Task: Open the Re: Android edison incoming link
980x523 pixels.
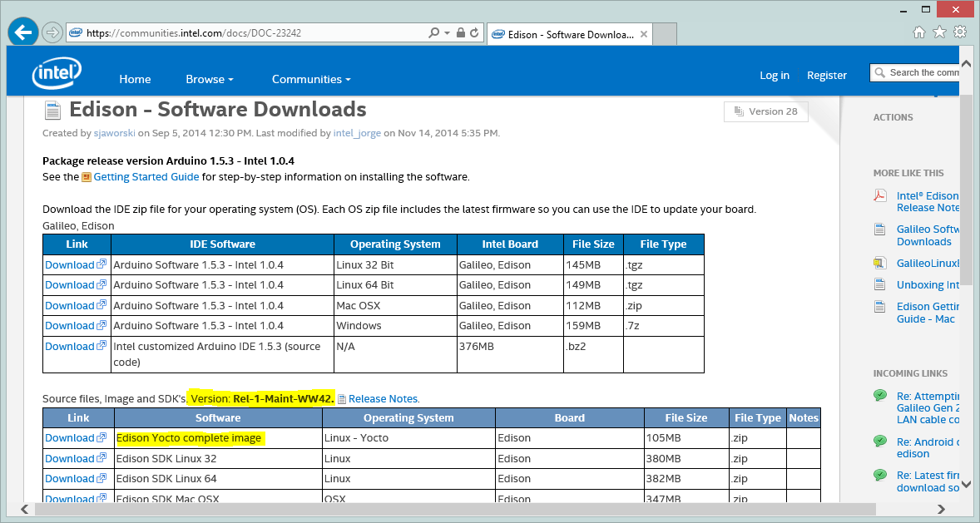Action: coord(928,447)
